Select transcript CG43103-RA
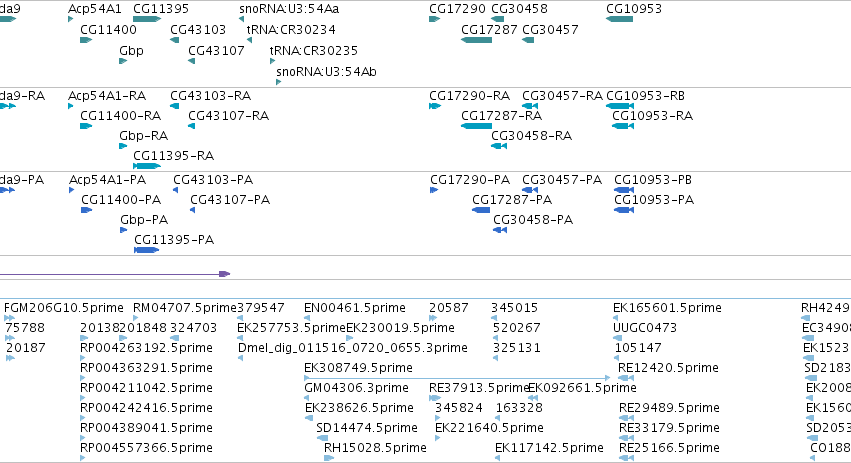This screenshot has width=851, height=463. tap(211, 96)
